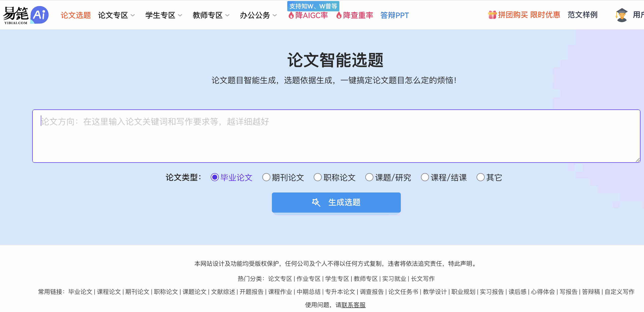
Task: Choose the 职称论文 paper type
Action: (317, 177)
